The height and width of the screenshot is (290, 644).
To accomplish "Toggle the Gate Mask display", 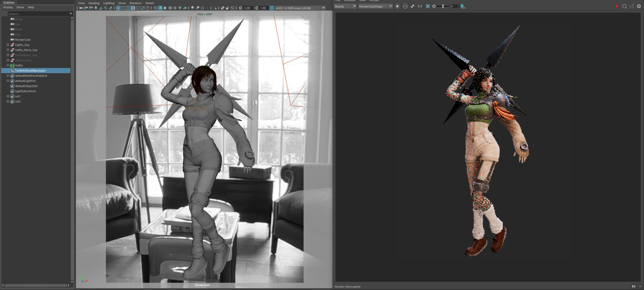I will tap(133, 8).
